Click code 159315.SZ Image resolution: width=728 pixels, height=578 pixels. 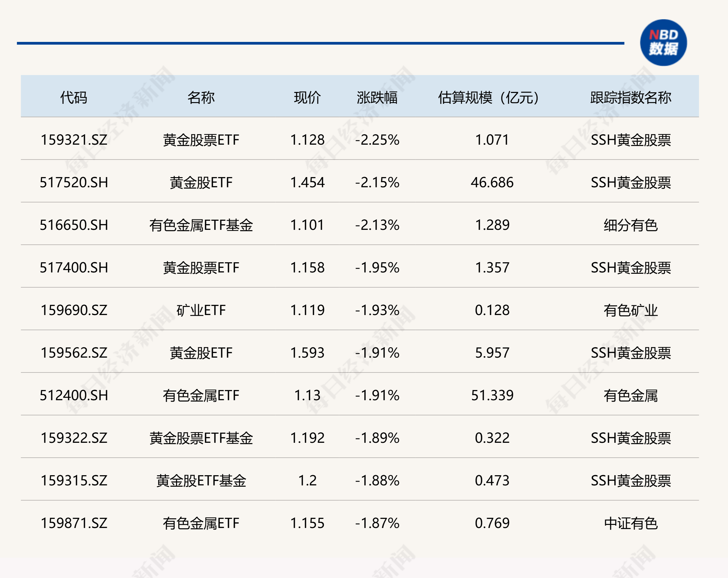tap(74, 481)
